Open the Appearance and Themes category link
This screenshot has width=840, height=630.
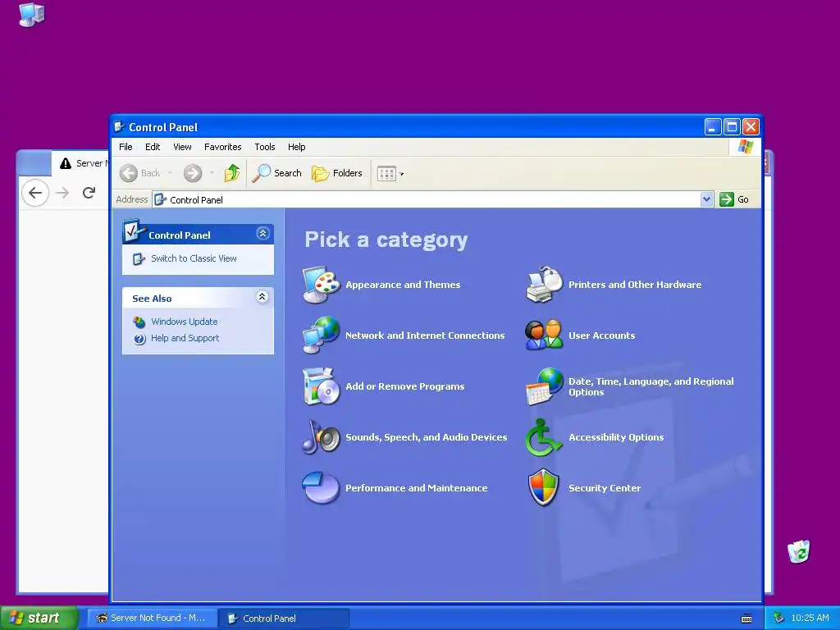point(403,285)
